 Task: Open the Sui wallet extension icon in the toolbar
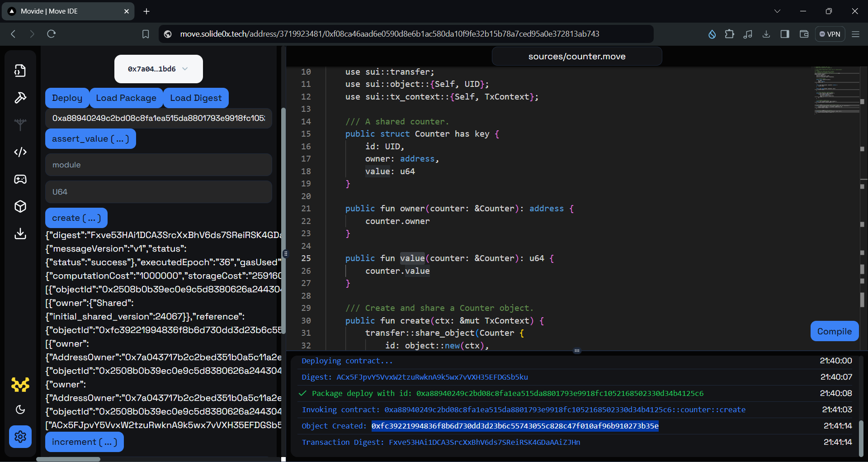(712, 33)
